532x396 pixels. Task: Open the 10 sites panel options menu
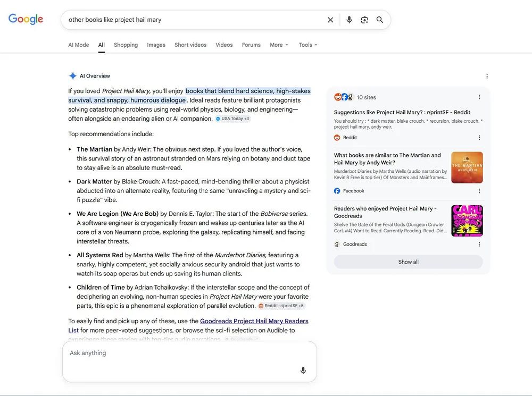(479, 97)
